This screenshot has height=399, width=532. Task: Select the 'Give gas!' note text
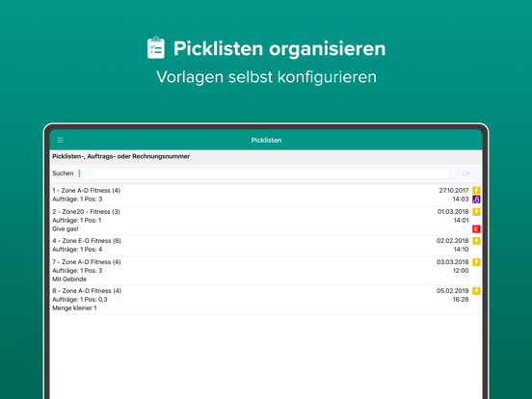click(66, 229)
